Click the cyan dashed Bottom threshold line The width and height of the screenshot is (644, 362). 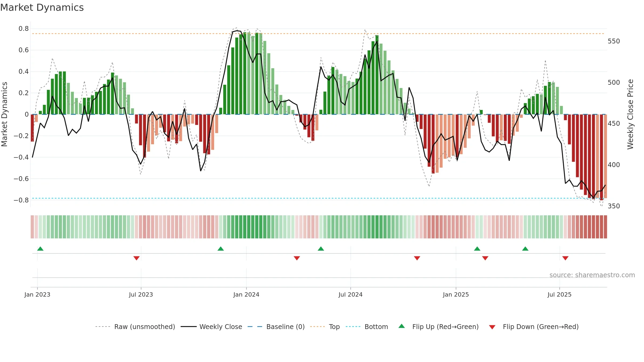tap(318, 198)
